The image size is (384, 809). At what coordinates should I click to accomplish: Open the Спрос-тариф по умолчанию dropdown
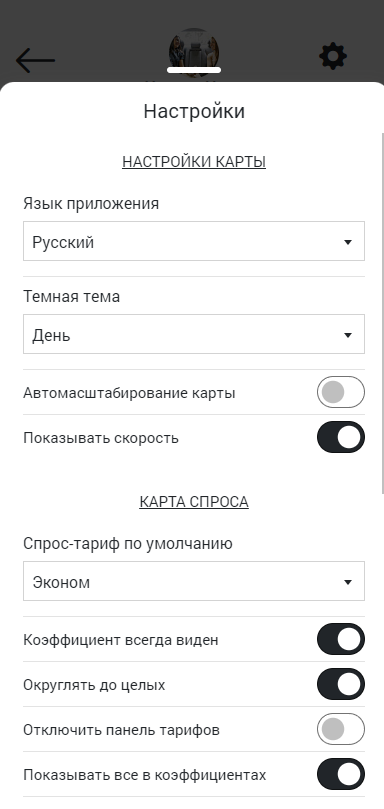(x=194, y=581)
